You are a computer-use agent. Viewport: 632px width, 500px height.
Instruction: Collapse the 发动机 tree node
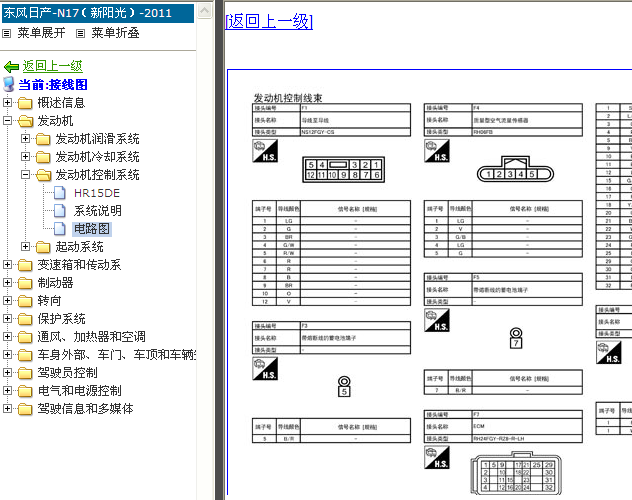click(7, 120)
